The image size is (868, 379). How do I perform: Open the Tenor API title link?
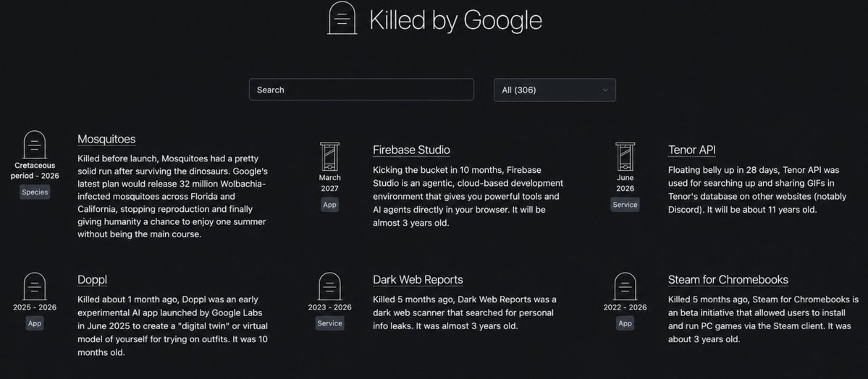coord(692,150)
